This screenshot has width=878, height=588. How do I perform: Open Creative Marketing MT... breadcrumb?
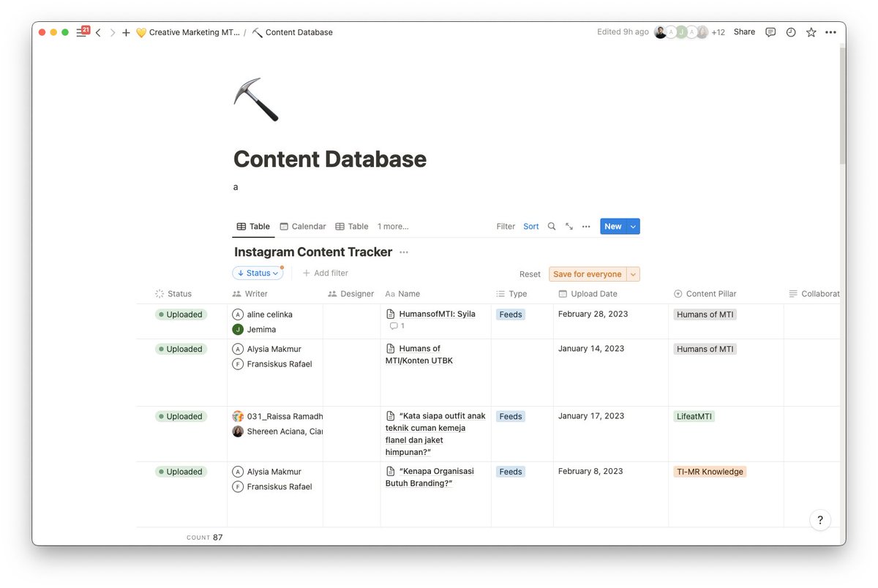188,32
